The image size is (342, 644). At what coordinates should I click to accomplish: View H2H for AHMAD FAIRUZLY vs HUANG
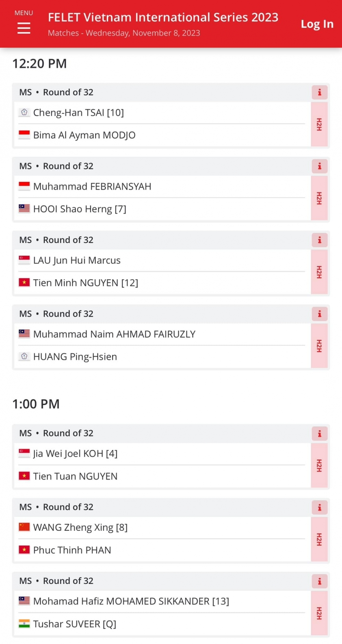coord(319,346)
